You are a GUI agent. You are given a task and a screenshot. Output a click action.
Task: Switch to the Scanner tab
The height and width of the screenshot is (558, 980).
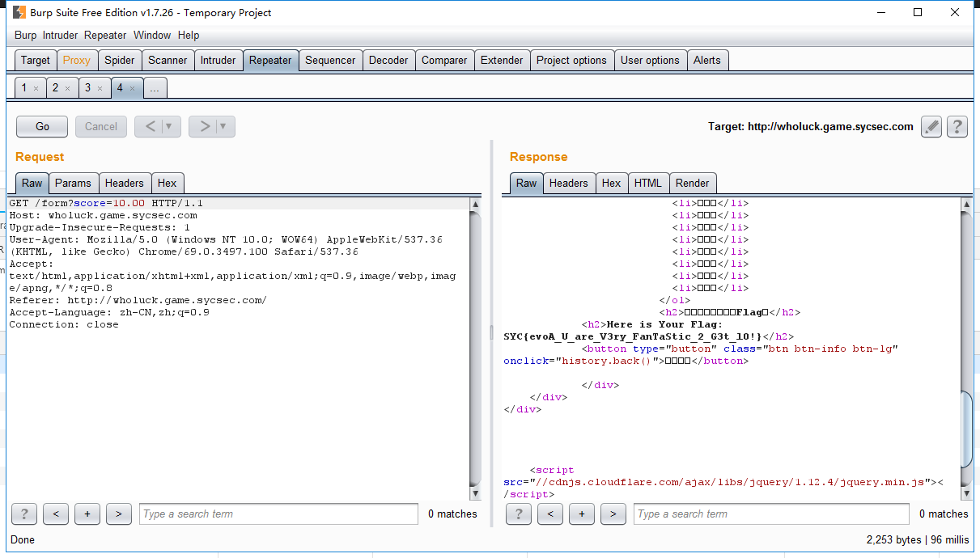coord(168,60)
